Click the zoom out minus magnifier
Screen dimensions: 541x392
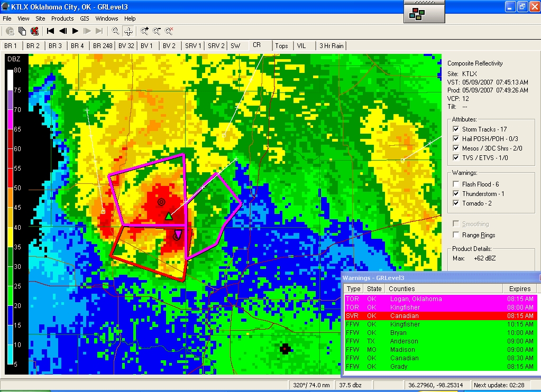(157, 31)
